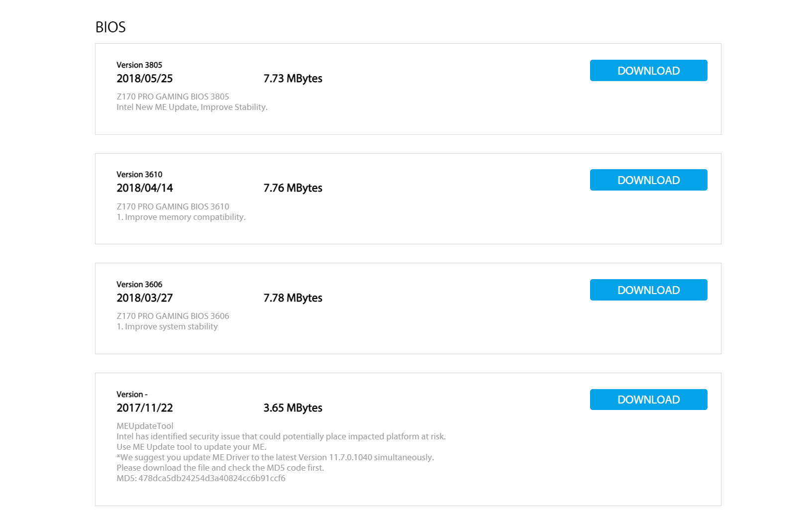Click the 7.78 MBytes file size
Viewport: 812px width, 510px height.
[x=293, y=298]
